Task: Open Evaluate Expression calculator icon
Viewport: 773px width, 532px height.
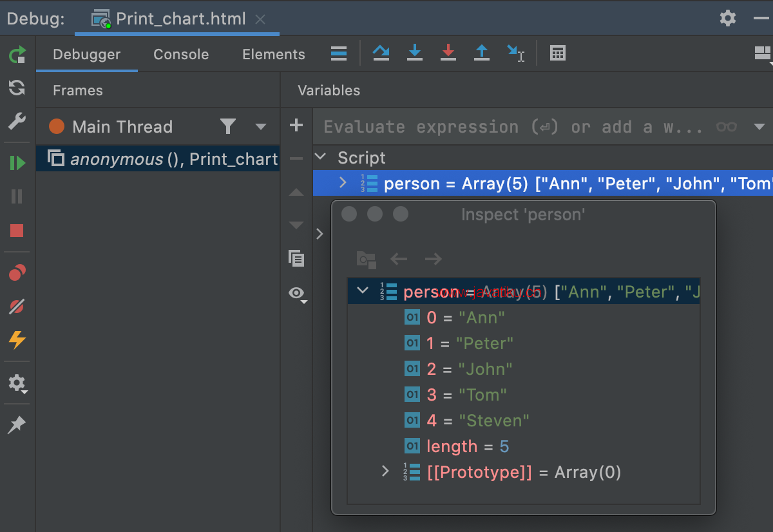Action: point(558,53)
